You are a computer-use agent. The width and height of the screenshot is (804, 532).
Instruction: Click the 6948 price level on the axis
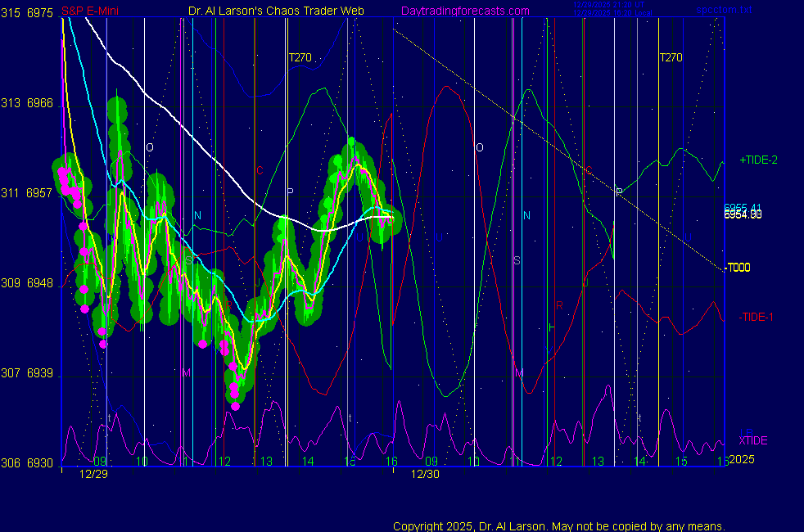(x=40, y=283)
